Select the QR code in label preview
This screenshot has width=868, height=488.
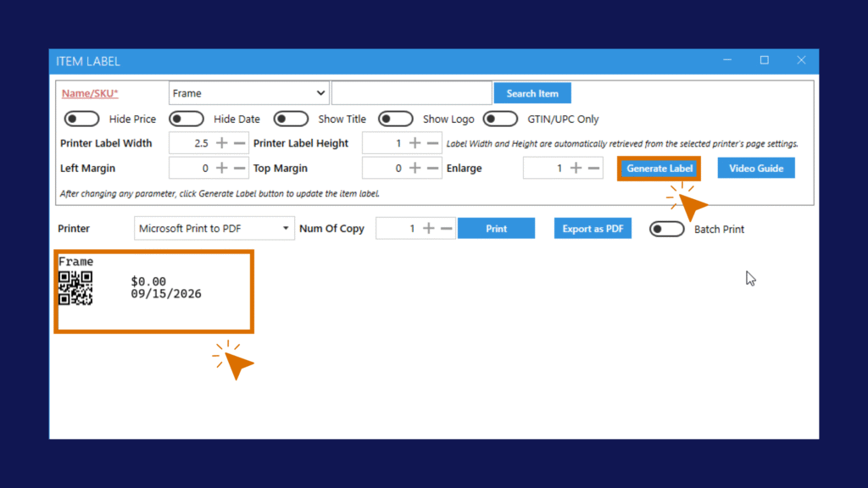(75, 288)
